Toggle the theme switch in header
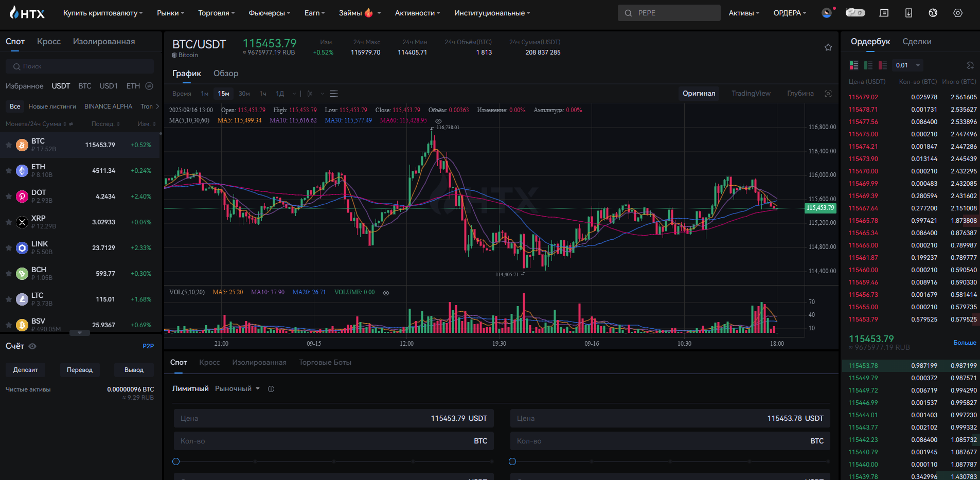The image size is (980, 480). (x=855, y=13)
